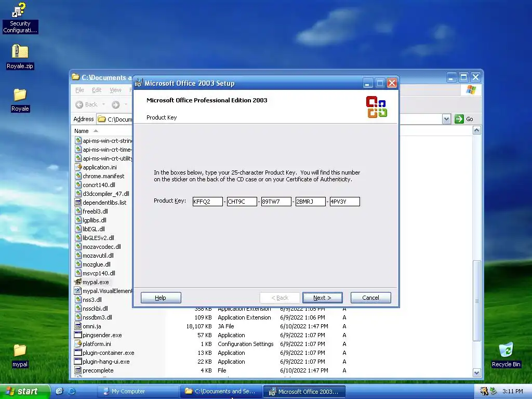Screen dimensions: 532x399
Task: Click the Explorer Back arrow icon
Action: 79,104
